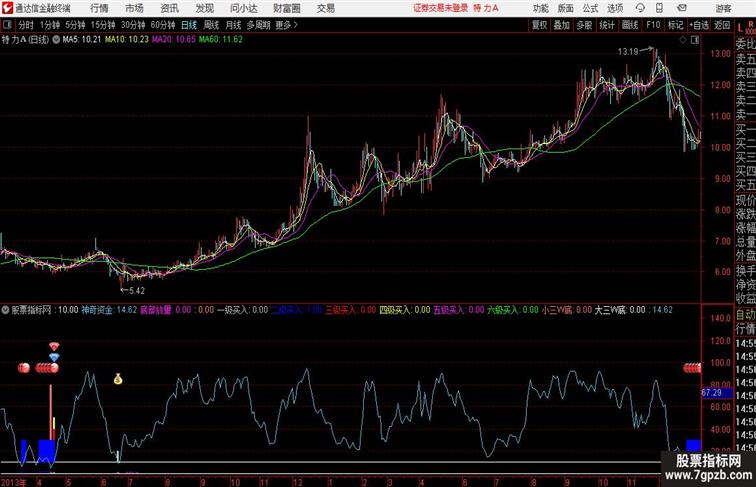Toggle the left panel icon beside 分时
Image resolution: width=756 pixels, height=487 pixels.
[7, 25]
